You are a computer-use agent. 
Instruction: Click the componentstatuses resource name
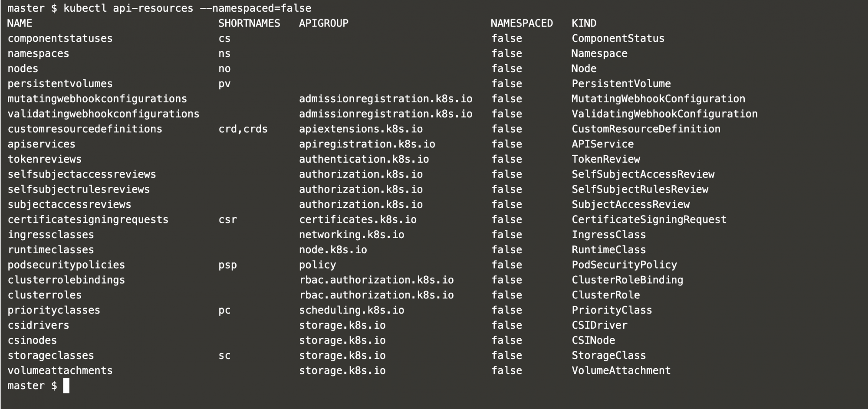coord(60,39)
